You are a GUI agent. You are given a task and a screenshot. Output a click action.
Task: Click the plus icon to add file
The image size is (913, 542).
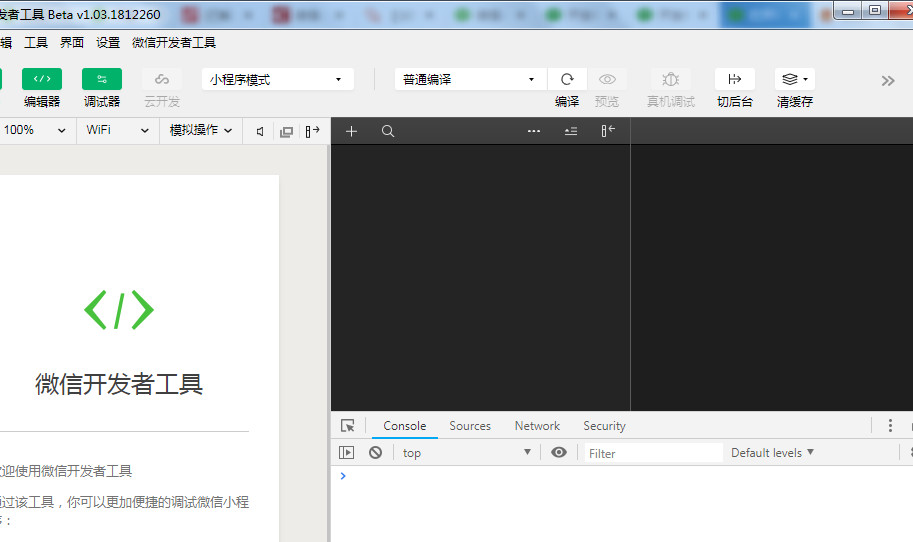point(351,132)
